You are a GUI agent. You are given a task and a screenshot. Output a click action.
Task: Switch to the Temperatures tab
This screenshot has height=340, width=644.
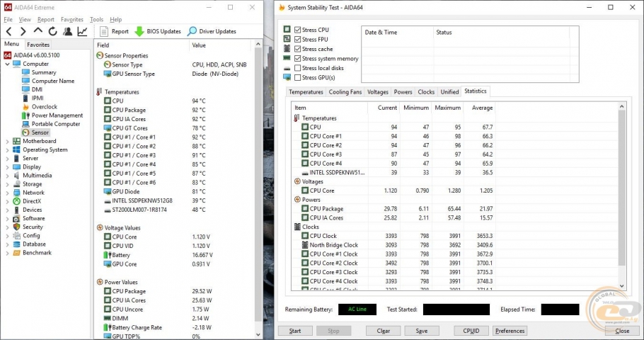click(x=306, y=91)
